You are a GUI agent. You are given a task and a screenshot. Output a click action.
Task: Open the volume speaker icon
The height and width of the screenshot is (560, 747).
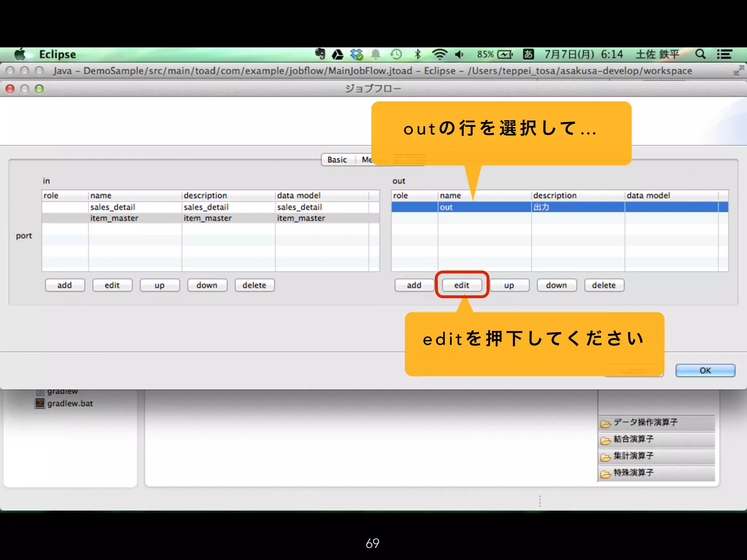pos(459,55)
